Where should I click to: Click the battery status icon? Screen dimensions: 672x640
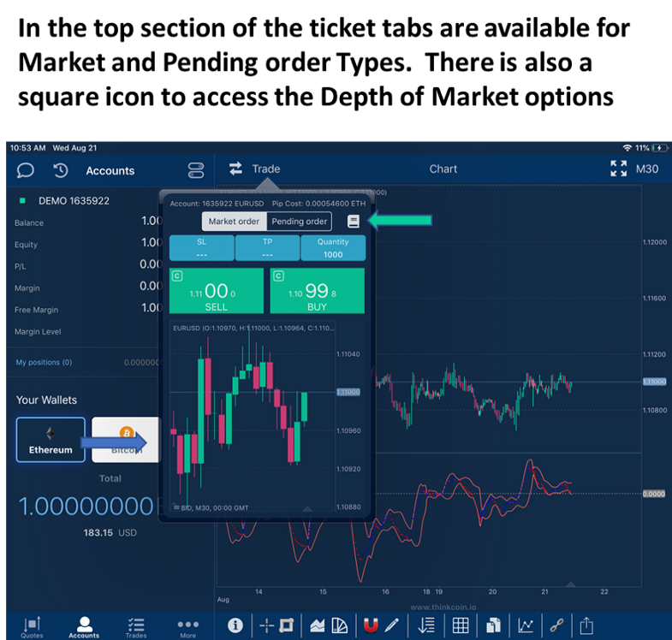pyautogui.click(x=660, y=148)
